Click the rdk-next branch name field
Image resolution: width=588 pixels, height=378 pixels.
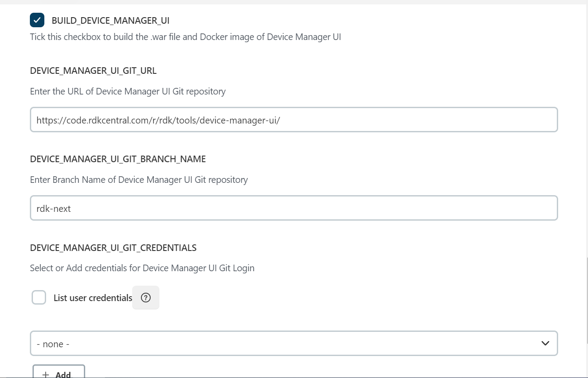(293, 208)
